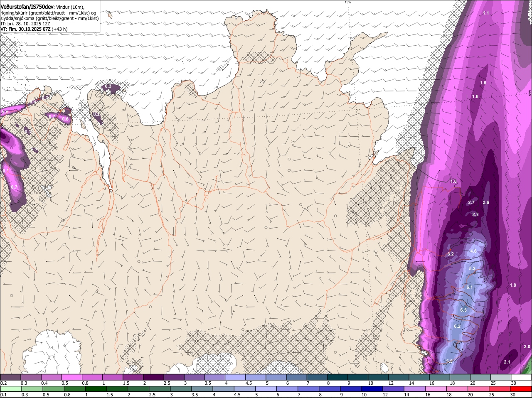Select the top legend swatch above the 9 label
The image size is (532, 398).
coord(357,377)
